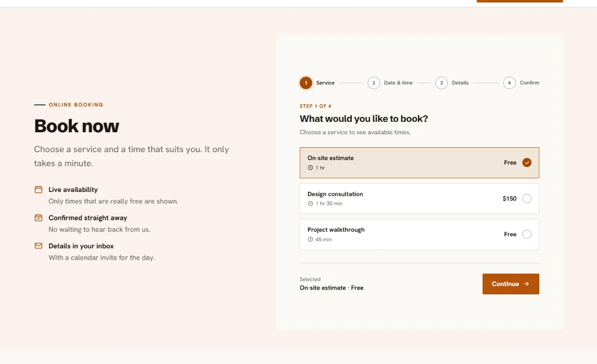Click the Confirm step label
This screenshot has height=364, width=597.
pos(529,83)
